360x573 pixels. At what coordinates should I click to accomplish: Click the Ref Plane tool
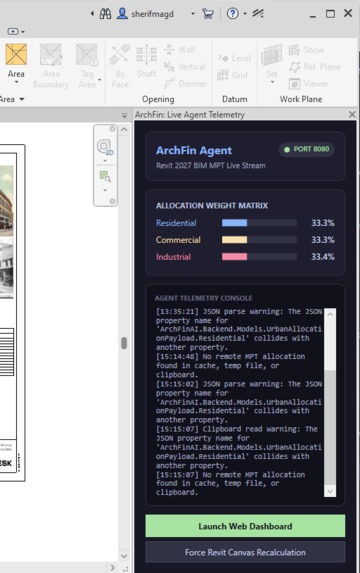[315, 67]
